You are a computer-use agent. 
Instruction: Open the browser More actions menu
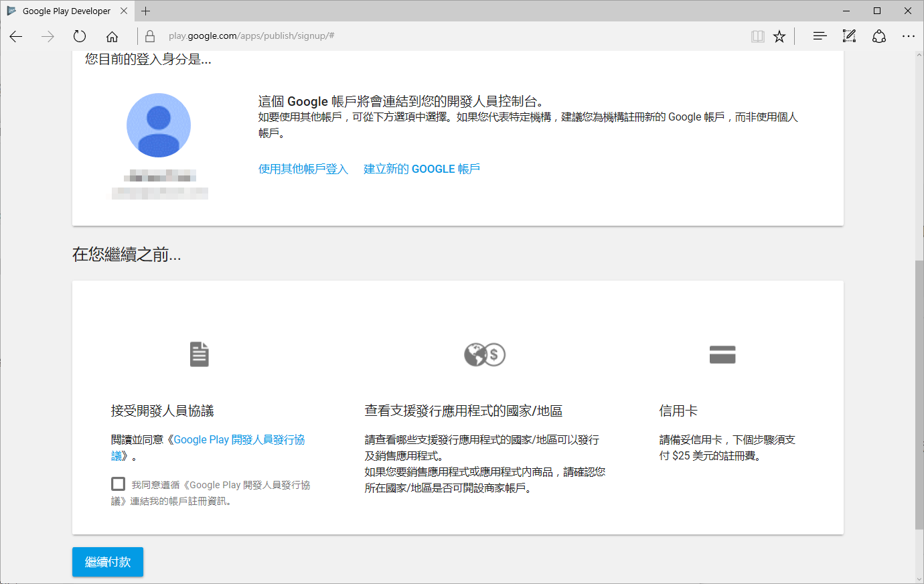[909, 36]
